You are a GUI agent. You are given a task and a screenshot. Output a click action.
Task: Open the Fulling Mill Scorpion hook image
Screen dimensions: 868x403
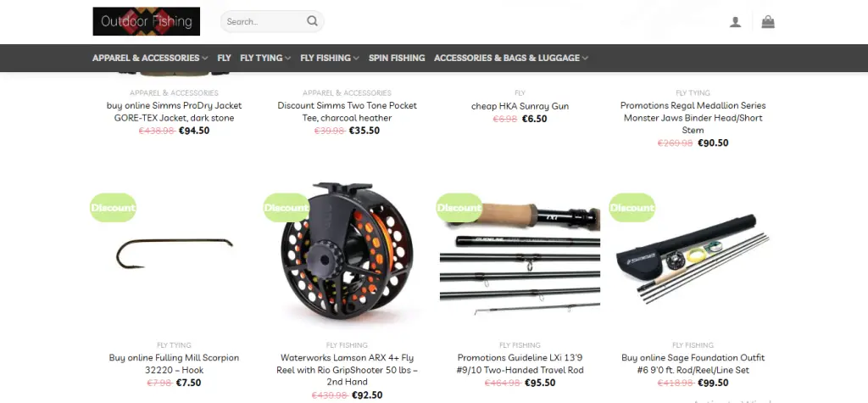tap(174, 254)
